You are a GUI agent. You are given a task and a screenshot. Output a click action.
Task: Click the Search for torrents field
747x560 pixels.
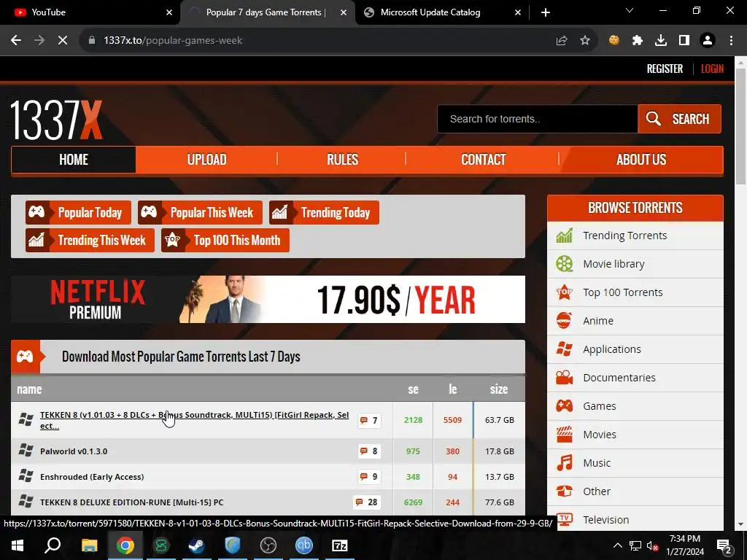(538, 119)
